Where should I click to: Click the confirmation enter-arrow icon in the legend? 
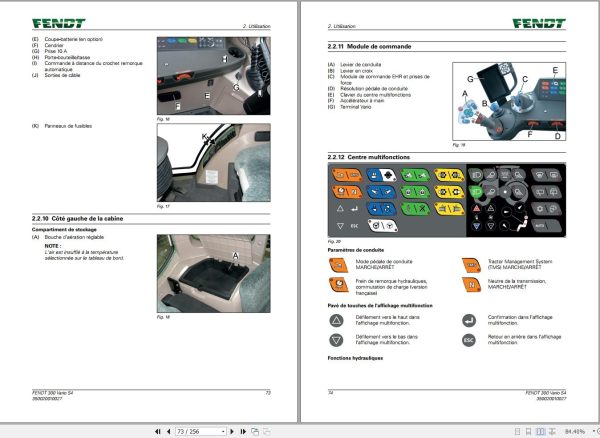tap(469, 321)
